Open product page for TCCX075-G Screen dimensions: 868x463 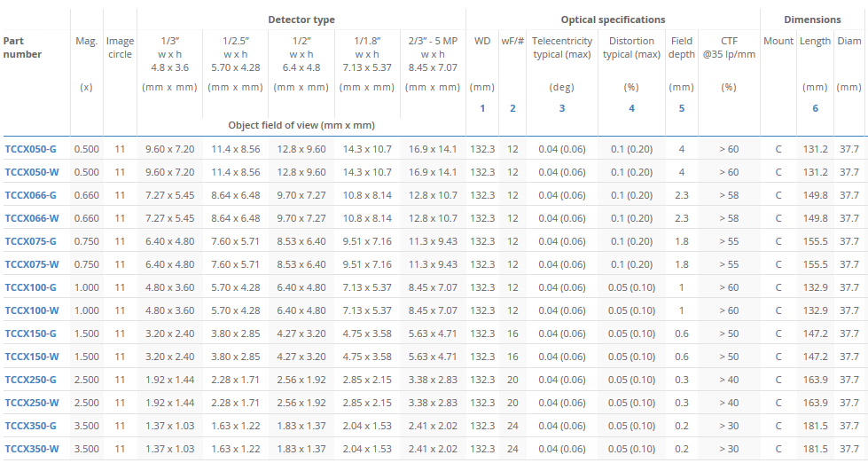[30, 241]
